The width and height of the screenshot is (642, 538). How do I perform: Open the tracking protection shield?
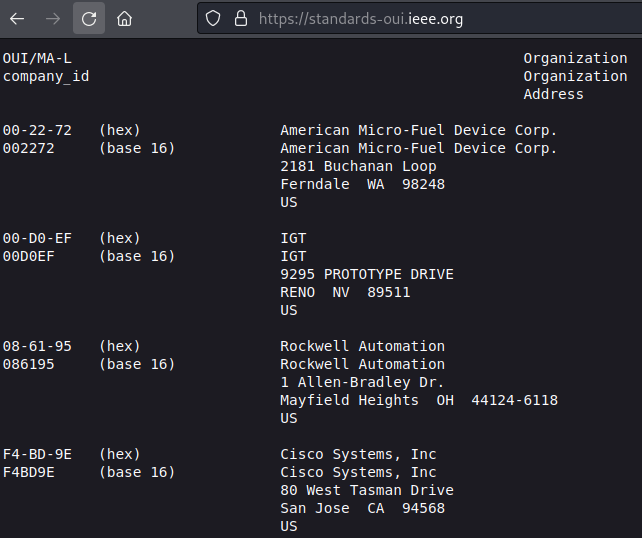pyautogui.click(x=213, y=18)
